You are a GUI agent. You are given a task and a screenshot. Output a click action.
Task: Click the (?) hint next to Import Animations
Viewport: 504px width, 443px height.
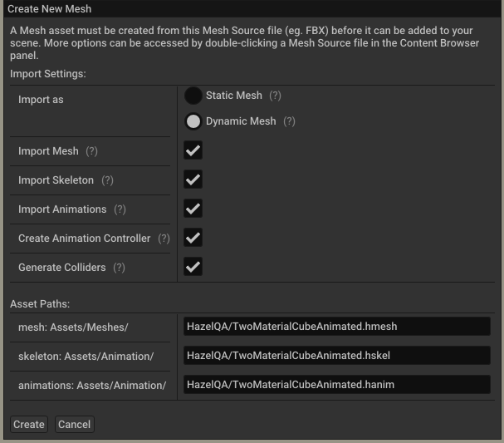[120, 209]
